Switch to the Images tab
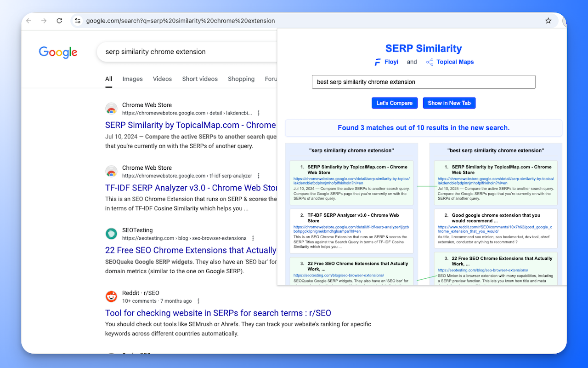Image resolution: width=588 pixels, height=368 pixels. [x=132, y=79]
